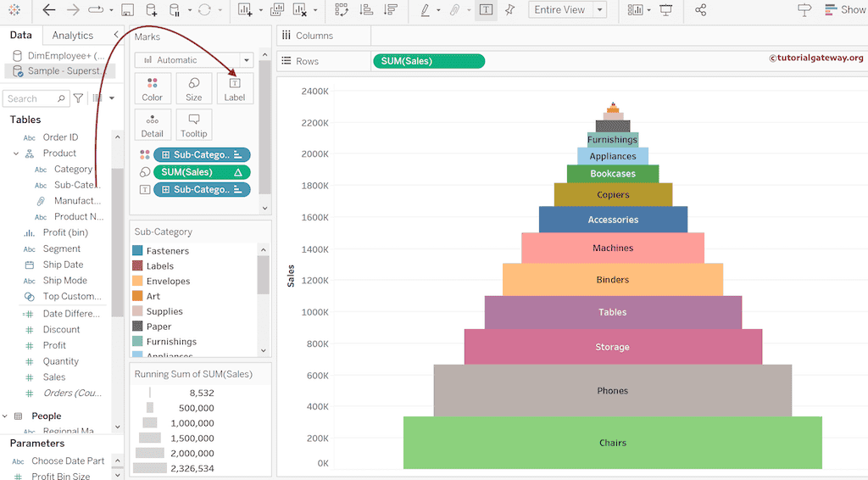Switch to the Analytics tab
Viewport: 868px width, 480px height.
[x=73, y=35]
